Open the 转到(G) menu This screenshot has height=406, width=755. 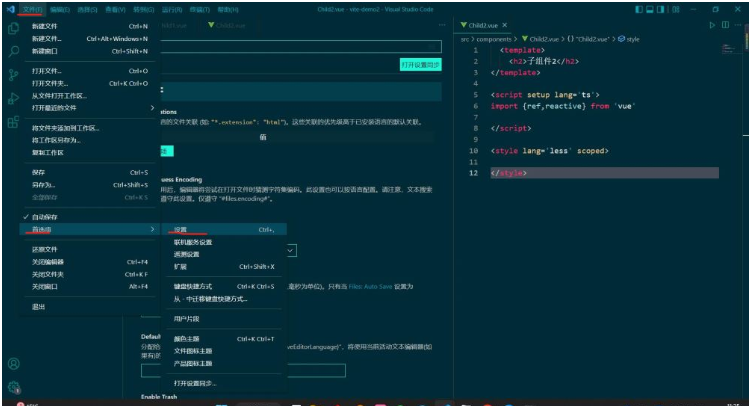pos(143,9)
